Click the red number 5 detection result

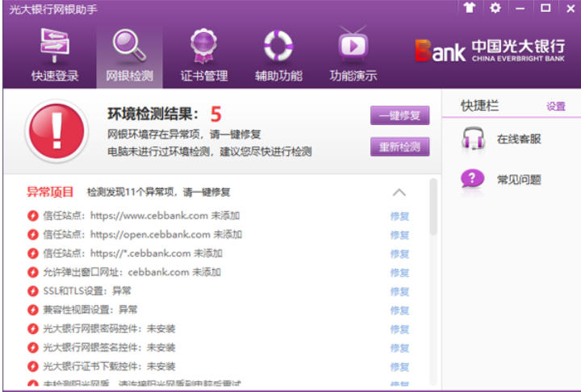pyautogui.click(x=215, y=114)
